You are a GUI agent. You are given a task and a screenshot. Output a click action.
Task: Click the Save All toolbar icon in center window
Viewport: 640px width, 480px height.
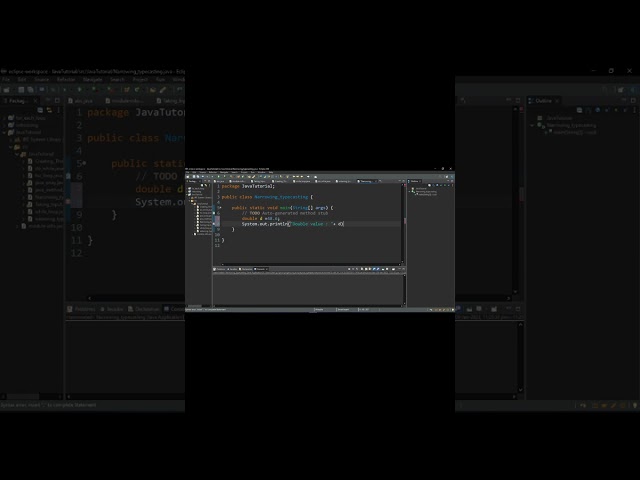pyautogui.click(x=198, y=177)
